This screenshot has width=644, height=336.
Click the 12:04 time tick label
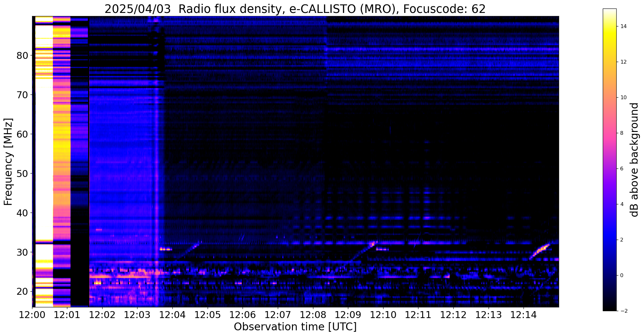pyautogui.click(x=172, y=315)
